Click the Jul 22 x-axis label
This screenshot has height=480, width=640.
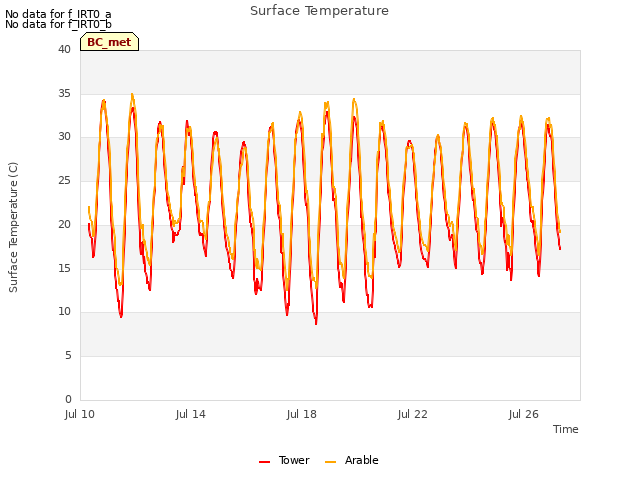pos(413,414)
